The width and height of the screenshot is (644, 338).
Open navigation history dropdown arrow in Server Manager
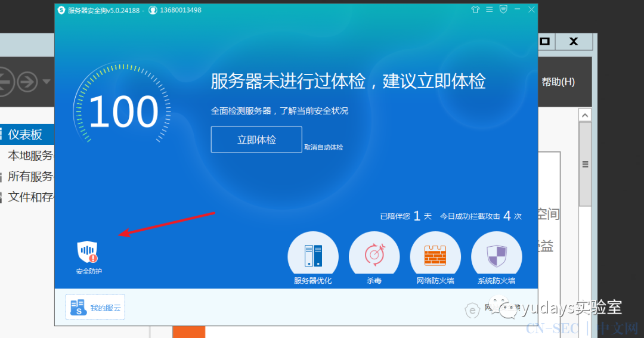47,82
